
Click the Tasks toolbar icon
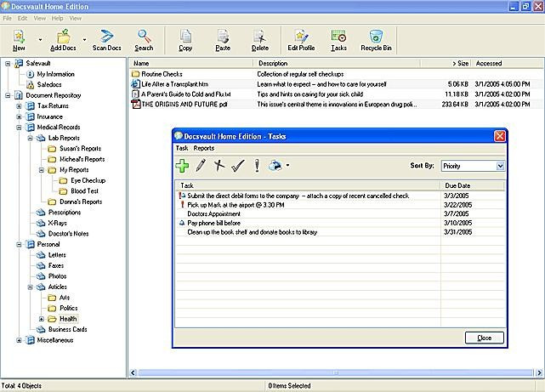(x=338, y=40)
